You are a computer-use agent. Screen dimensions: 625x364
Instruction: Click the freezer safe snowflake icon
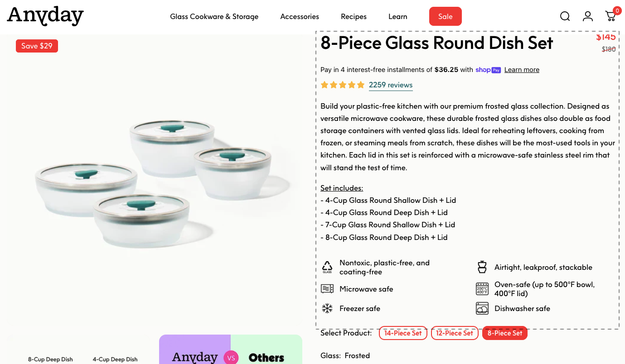pyautogui.click(x=327, y=308)
